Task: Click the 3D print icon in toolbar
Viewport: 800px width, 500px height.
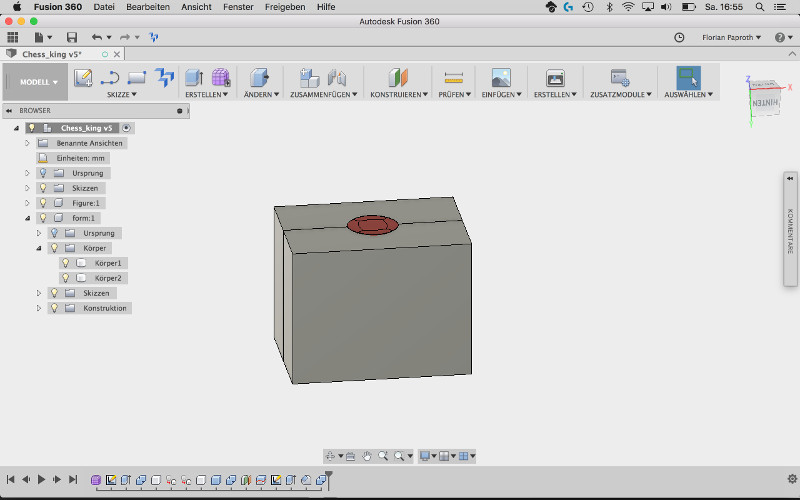Action: [554, 77]
